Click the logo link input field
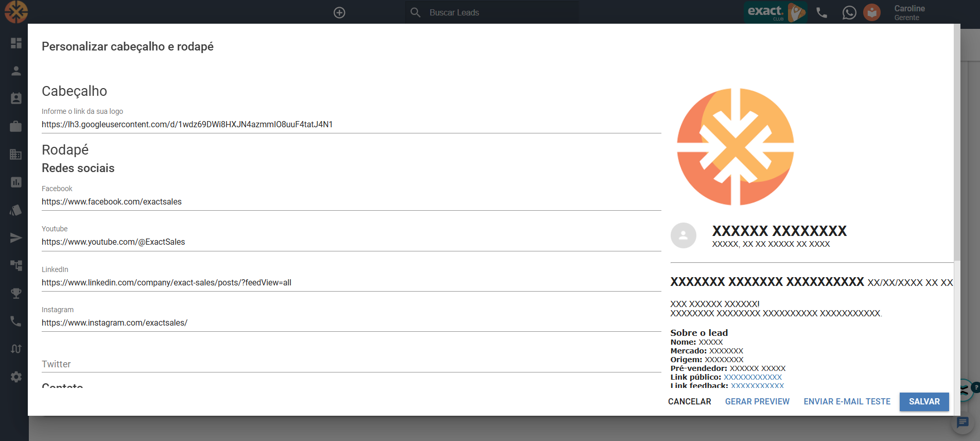The height and width of the screenshot is (441, 980). [352, 124]
